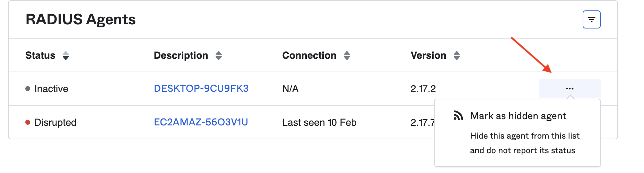Sort by Version column arrows
The width and height of the screenshot is (644, 173).
(x=457, y=56)
